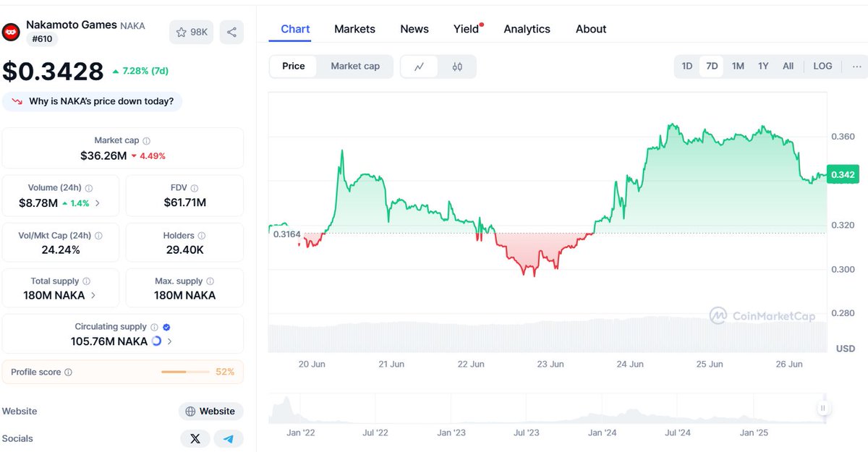Add NAKA to watchlist via star button
The width and height of the screenshot is (868, 452).
click(x=191, y=32)
